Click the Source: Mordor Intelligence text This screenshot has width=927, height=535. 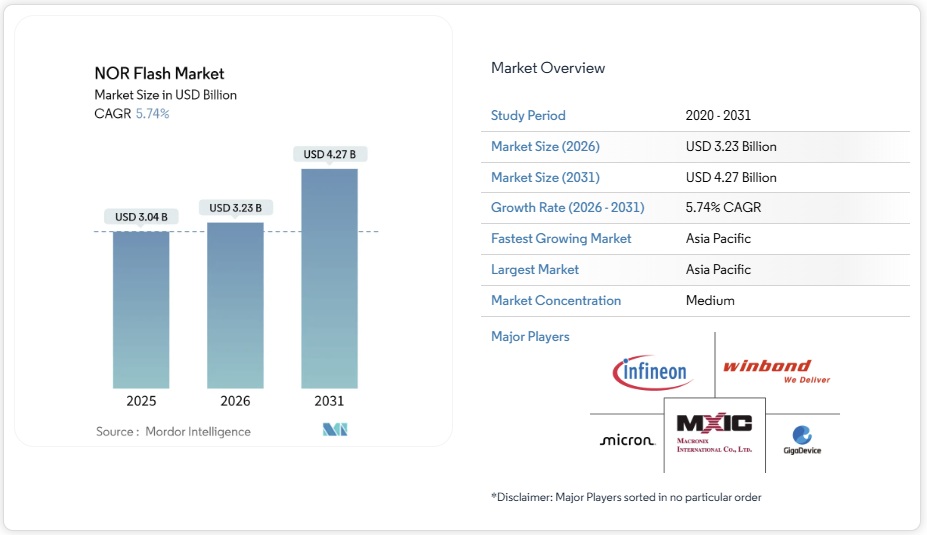click(173, 431)
